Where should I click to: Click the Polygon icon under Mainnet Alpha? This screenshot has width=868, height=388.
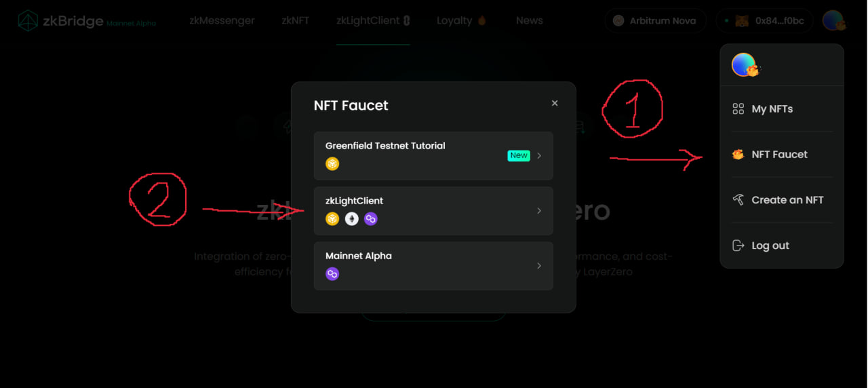click(x=332, y=273)
